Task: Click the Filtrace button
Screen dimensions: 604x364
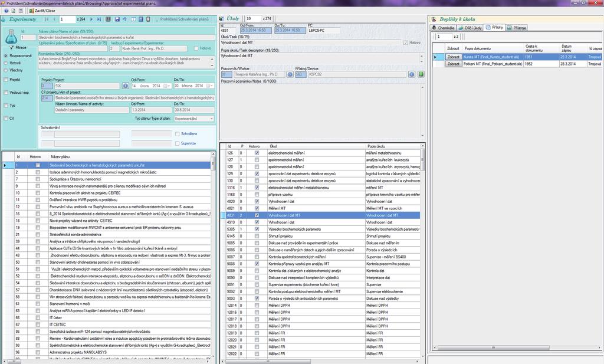Action: tap(18, 47)
